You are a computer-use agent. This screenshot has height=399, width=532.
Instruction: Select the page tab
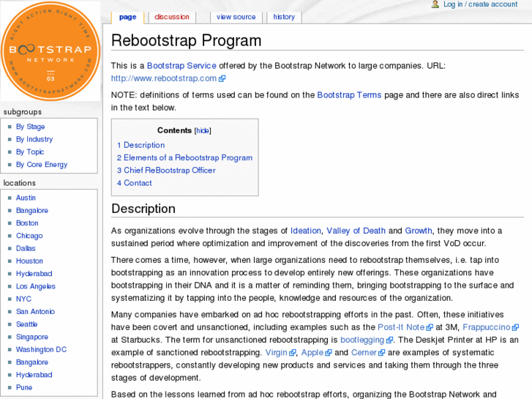click(x=127, y=17)
